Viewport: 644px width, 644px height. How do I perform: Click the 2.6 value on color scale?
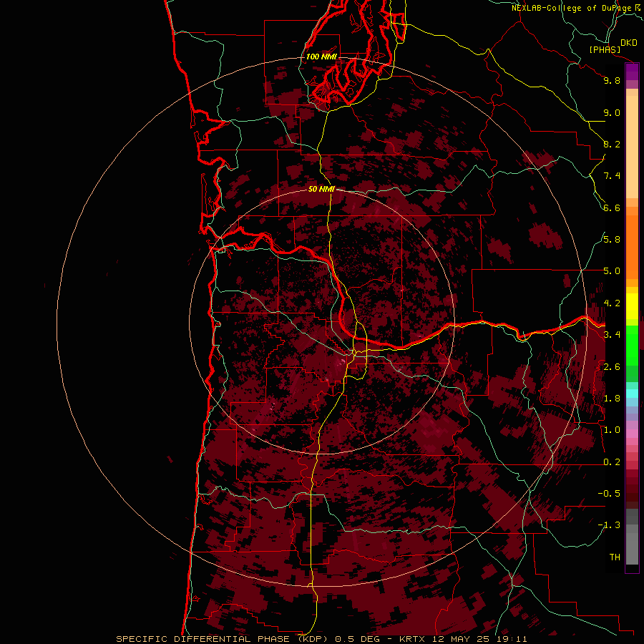click(x=612, y=367)
